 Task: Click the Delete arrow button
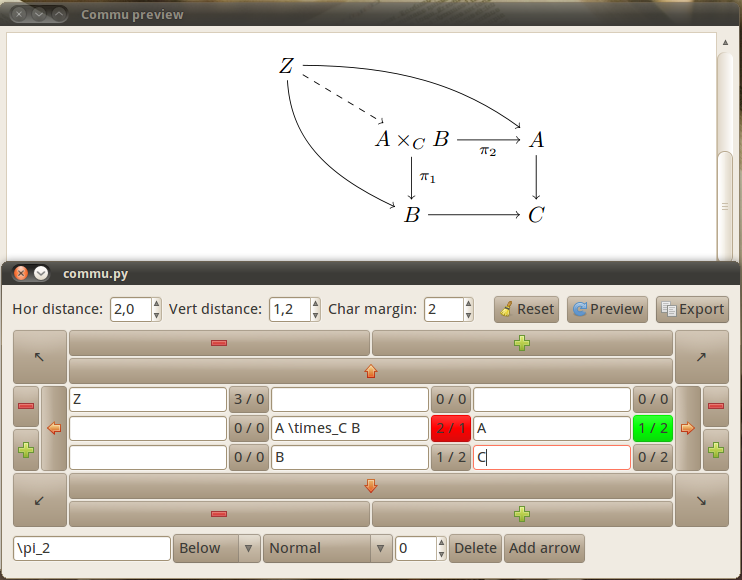coord(475,548)
